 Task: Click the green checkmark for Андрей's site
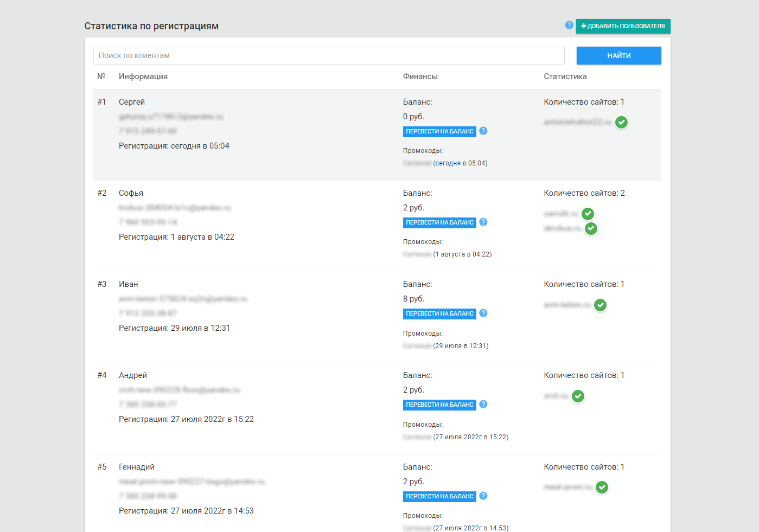click(578, 396)
